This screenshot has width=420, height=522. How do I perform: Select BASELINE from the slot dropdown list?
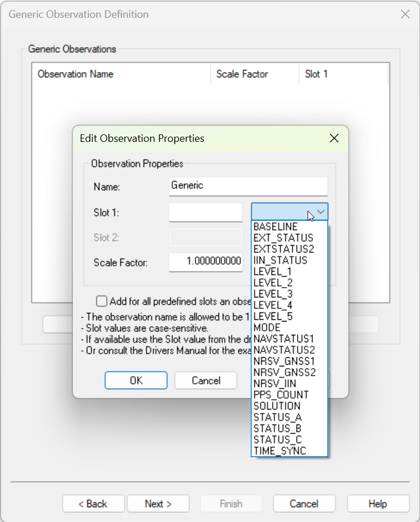[x=289, y=227]
